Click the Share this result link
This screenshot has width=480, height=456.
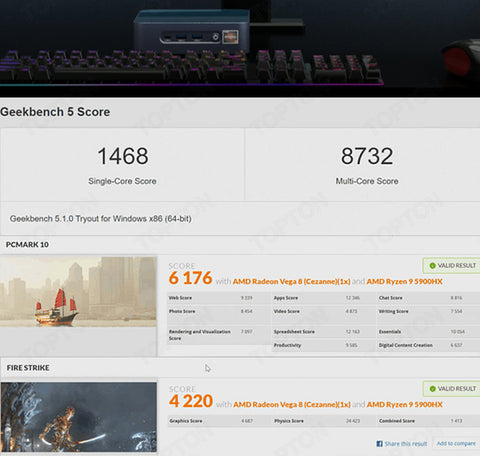coord(406,444)
